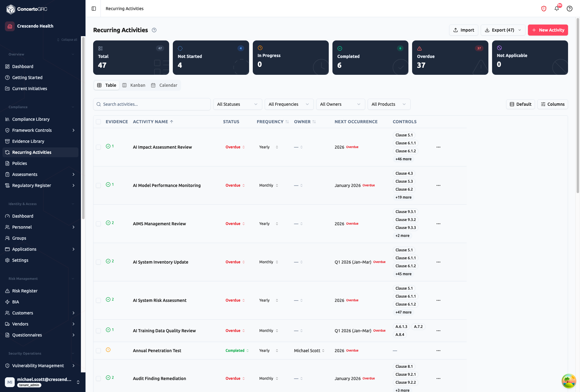The height and width of the screenshot is (392, 580).
Task: Open actions menu for AI Model Performance Monitoring
Action: 438,185
